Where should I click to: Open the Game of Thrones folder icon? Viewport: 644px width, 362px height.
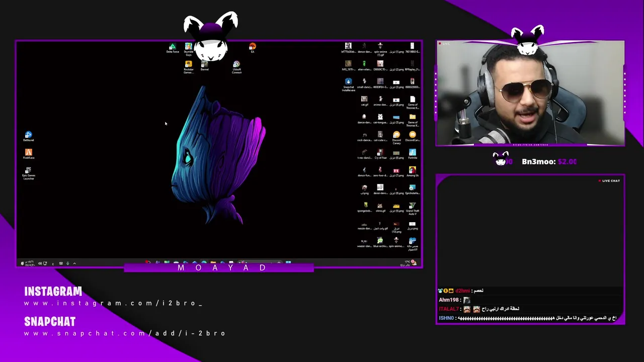413,120
